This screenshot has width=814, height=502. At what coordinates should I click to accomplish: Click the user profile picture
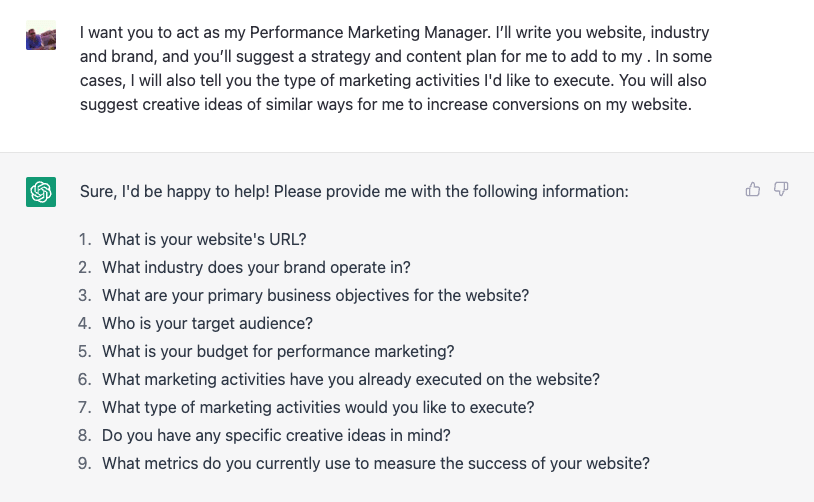click(41, 38)
